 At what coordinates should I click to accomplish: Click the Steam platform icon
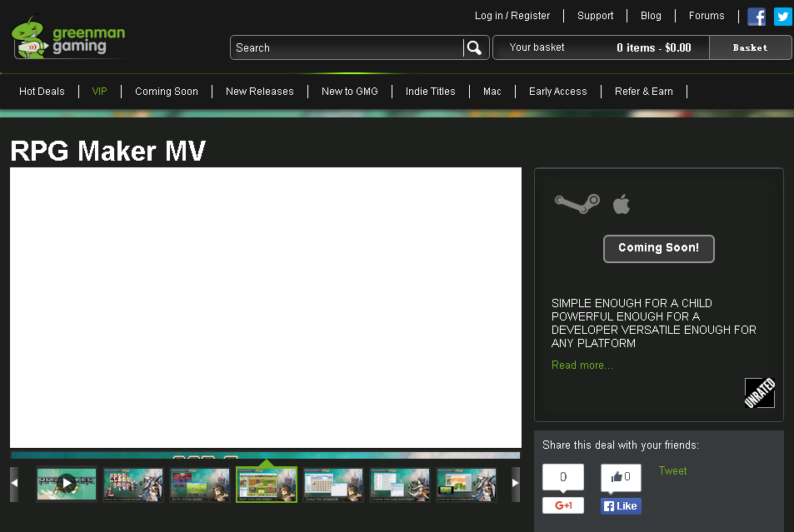577,203
